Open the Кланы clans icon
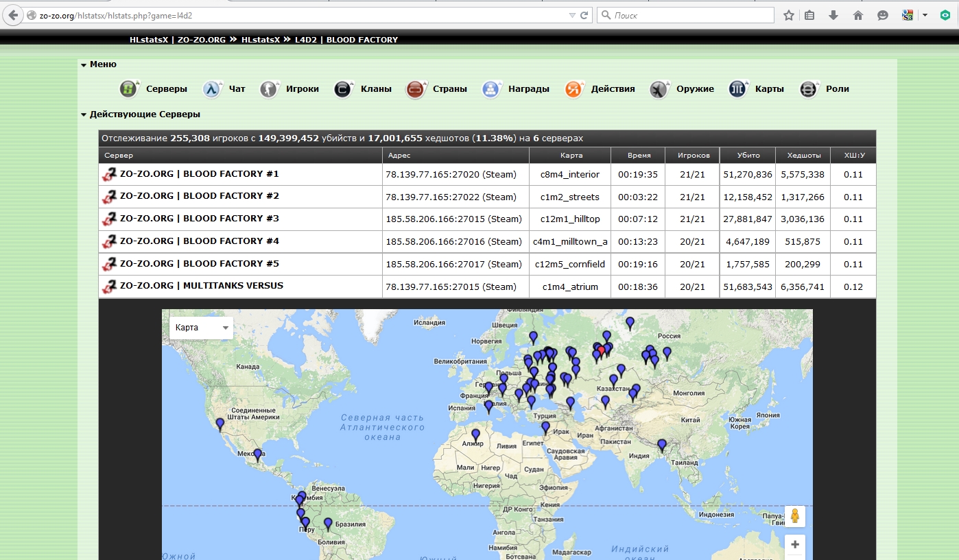This screenshot has width=959, height=560. point(343,89)
